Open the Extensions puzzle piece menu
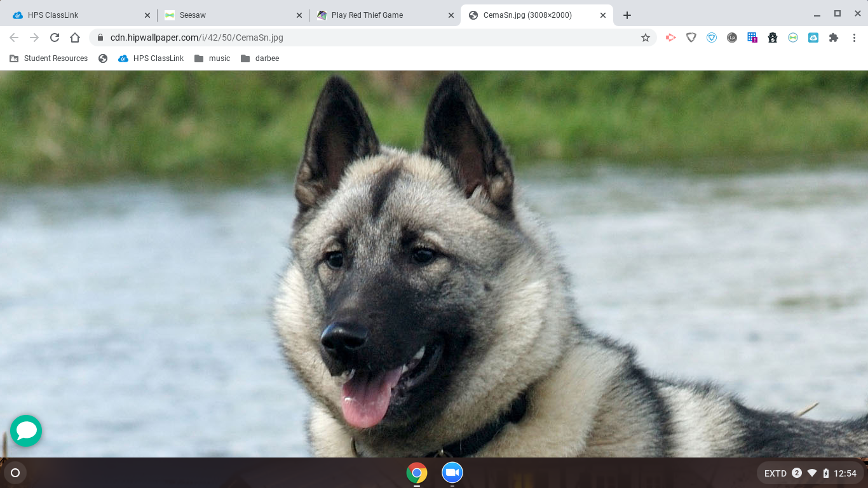This screenshot has width=868, height=488. (834, 37)
